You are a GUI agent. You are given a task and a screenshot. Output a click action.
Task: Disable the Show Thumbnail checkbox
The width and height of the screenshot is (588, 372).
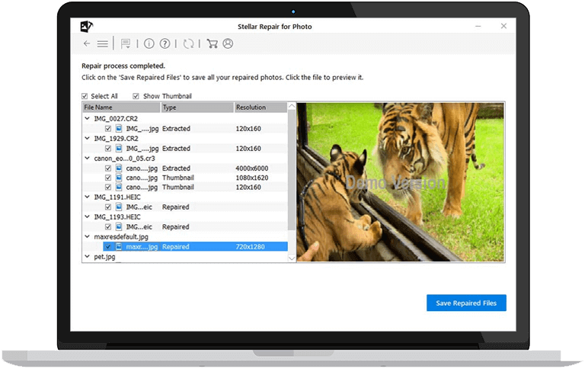(136, 96)
